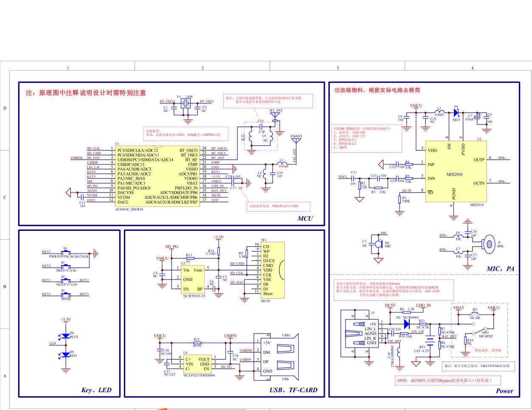Click the 'USB、TF-CARD' block title

click(293, 390)
